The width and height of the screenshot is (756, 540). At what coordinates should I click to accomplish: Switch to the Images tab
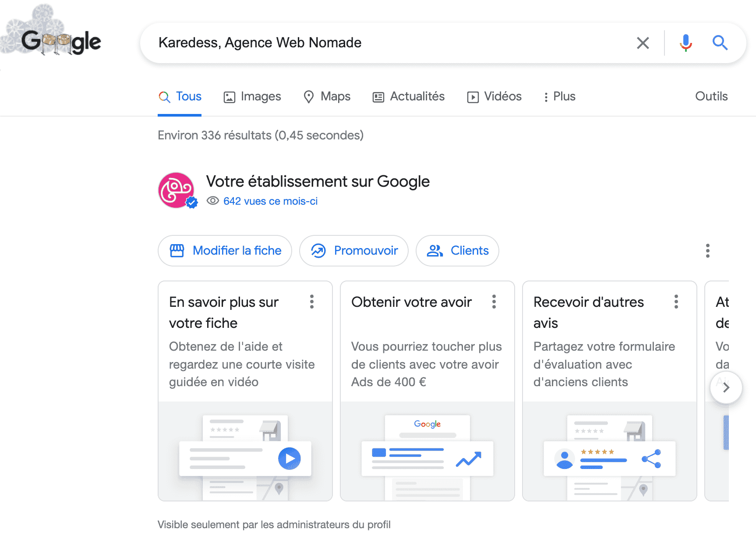click(252, 96)
